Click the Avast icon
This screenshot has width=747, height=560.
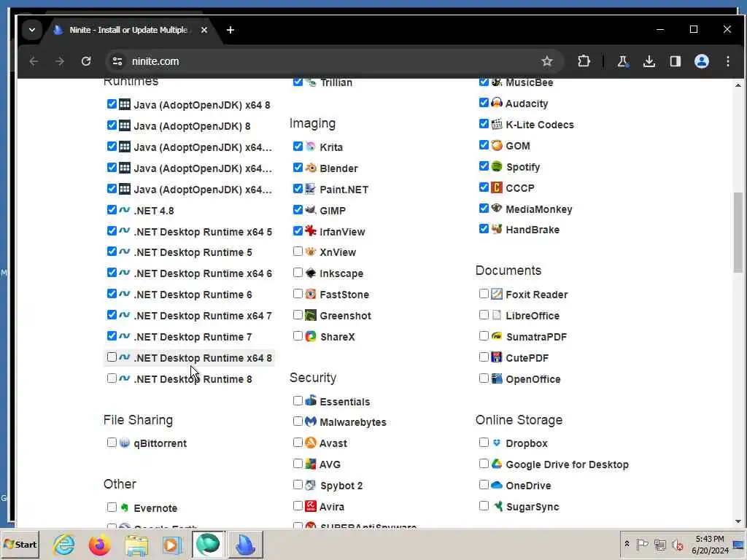point(311,443)
